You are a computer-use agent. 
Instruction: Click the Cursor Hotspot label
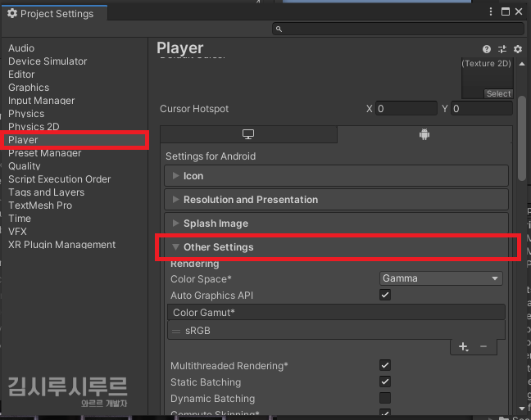(194, 109)
